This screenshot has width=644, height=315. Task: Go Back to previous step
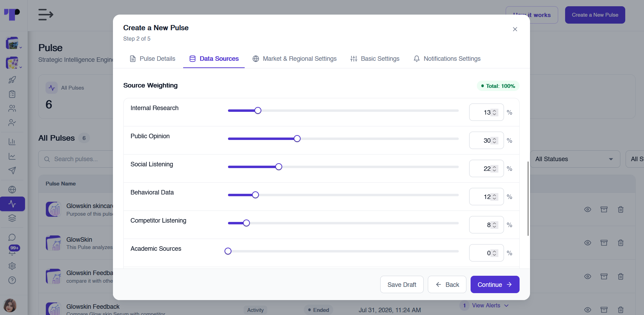point(447,284)
